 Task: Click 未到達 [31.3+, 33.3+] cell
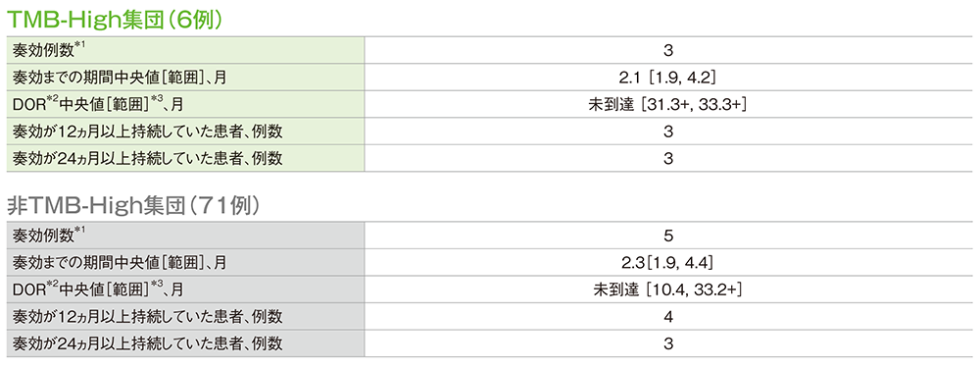coord(668,105)
